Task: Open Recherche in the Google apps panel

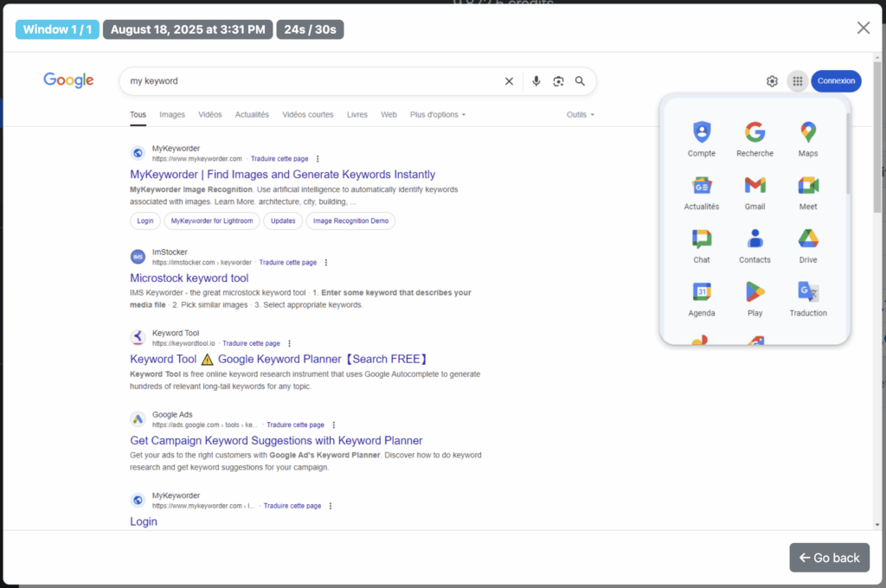Action: click(x=754, y=138)
